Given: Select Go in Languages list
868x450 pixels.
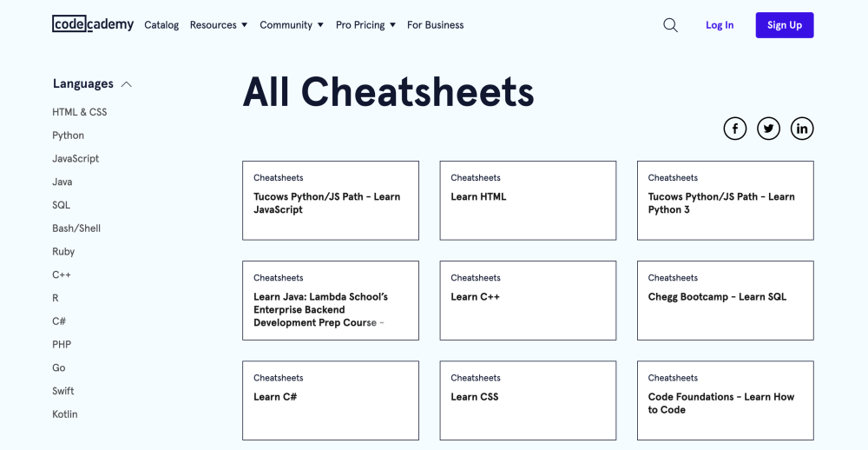Looking at the screenshot, I should (x=59, y=368).
